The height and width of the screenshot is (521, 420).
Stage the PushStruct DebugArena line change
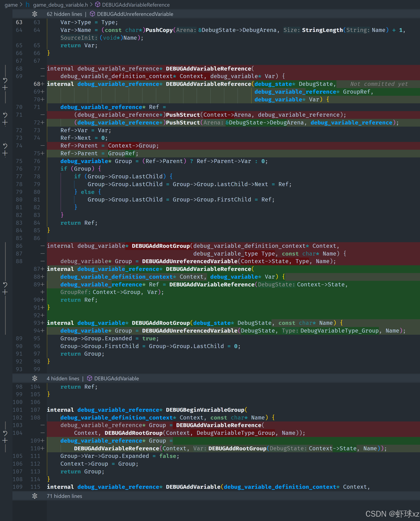coord(5,122)
